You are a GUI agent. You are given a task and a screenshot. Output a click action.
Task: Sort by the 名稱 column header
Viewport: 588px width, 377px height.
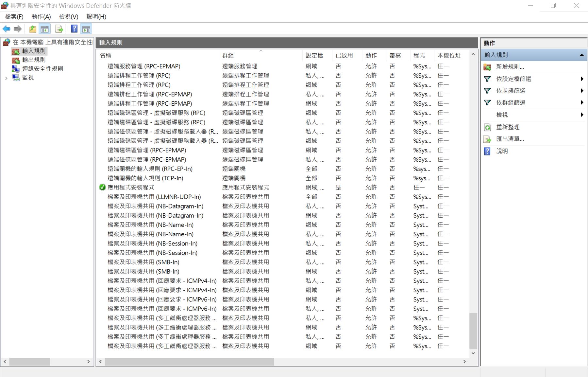[158, 55]
